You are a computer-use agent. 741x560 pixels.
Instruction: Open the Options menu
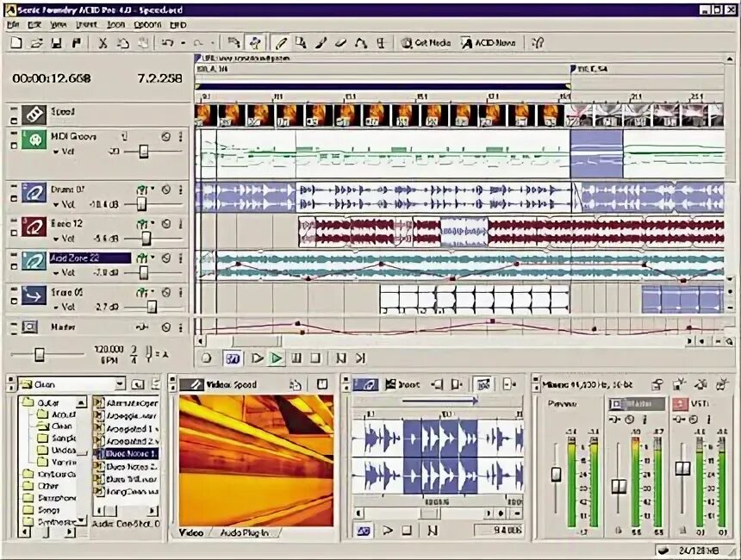pyautogui.click(x=147, y=25)
